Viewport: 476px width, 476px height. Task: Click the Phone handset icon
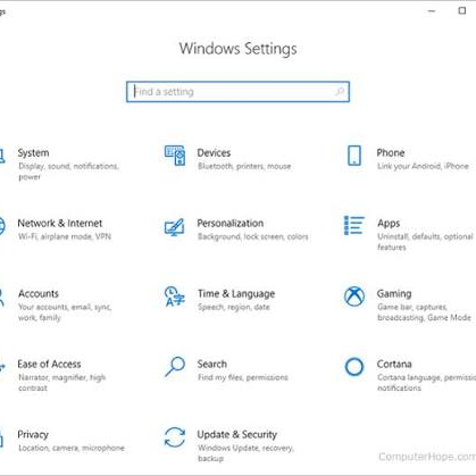[x=354, y=155]
